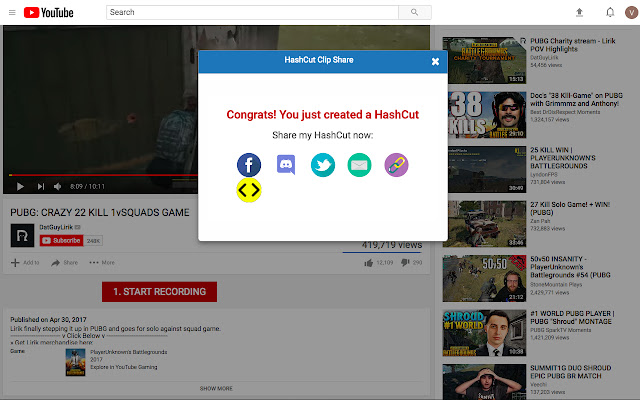
Task: Open the user account avatar
Action: [631, 12]
